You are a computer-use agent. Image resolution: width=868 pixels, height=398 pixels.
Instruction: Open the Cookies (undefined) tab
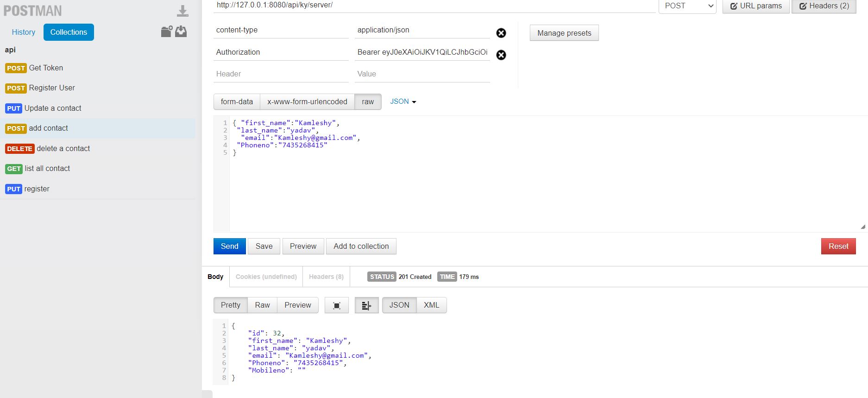(266, 277)
